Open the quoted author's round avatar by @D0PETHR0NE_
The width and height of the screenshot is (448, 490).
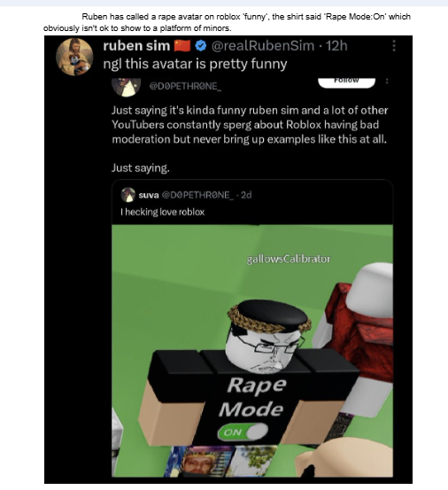[126, 87]
